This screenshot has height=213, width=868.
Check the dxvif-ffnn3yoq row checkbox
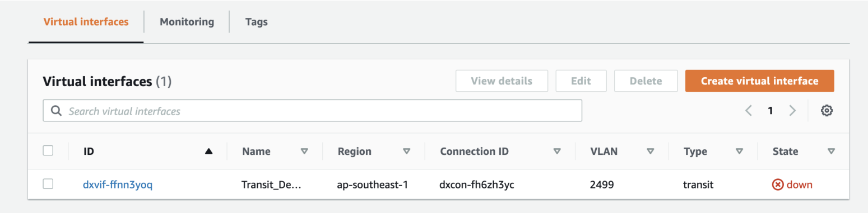pyautogui.click(x=48, y=184)
